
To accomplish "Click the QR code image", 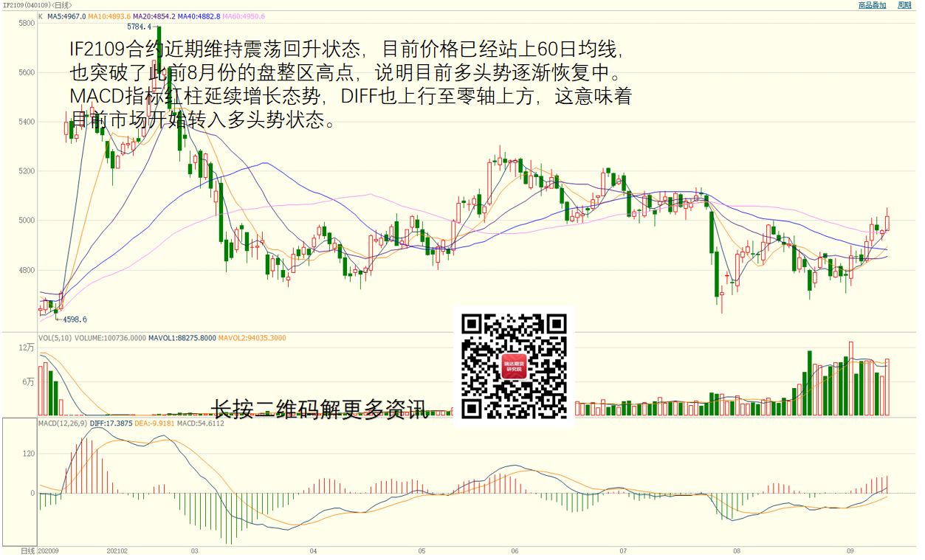I will [514, 367].
